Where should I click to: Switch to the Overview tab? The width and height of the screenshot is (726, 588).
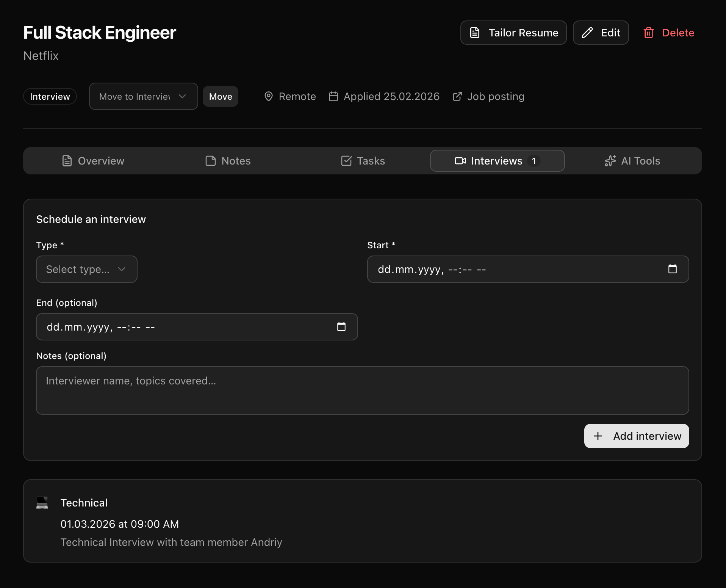[x=93, y=161]
